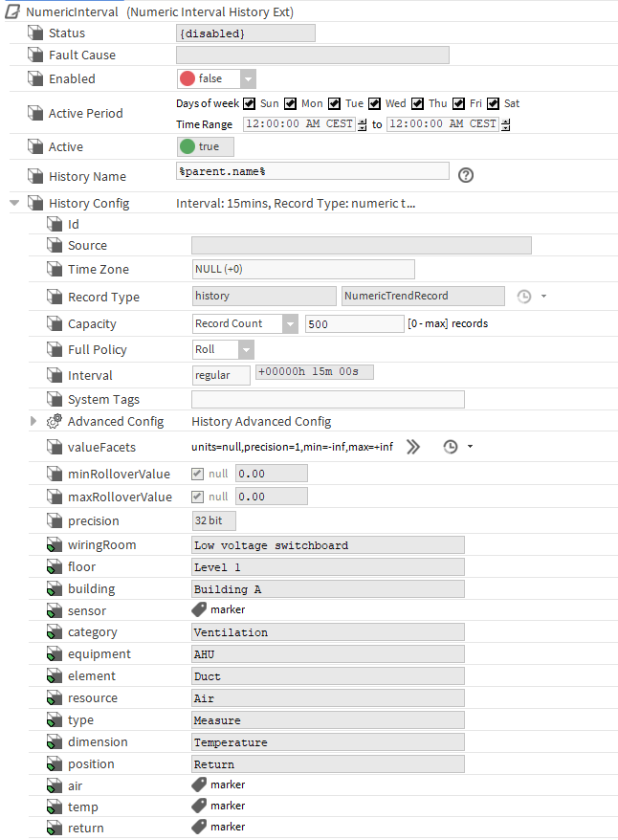
Task: Click the System Tags input field
Action: (327, 400)
